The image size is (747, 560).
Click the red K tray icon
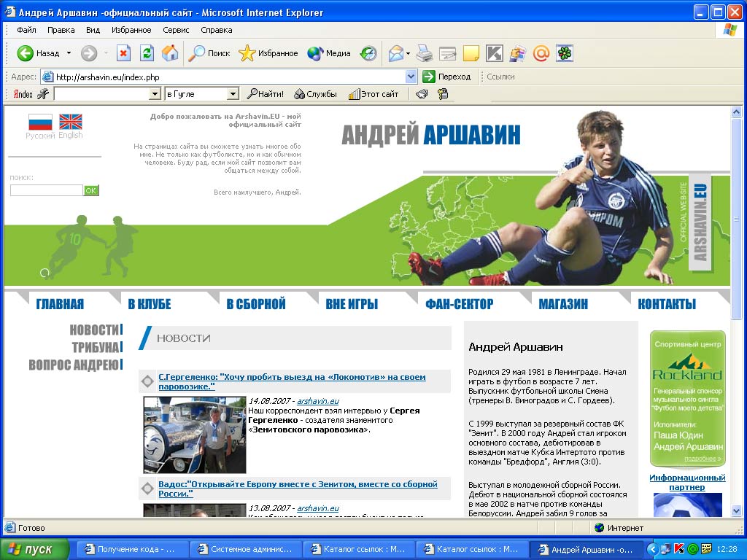pyautogui.click(x=680, y=549)
